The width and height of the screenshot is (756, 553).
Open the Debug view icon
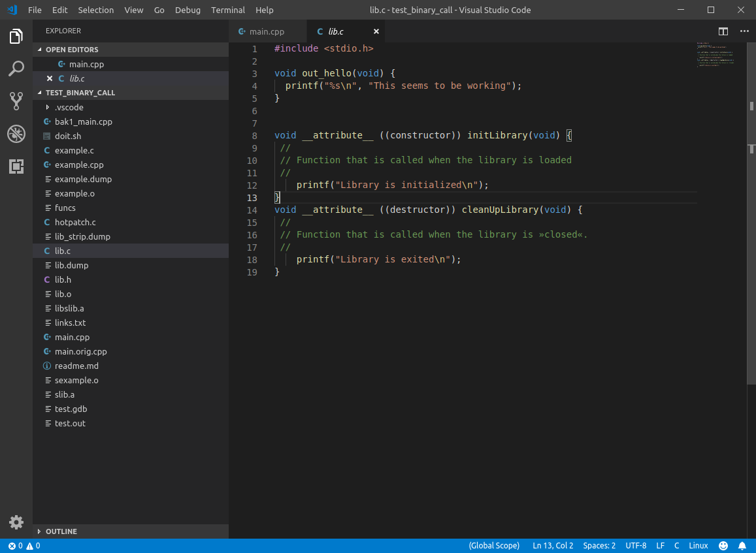click(16, 134)
